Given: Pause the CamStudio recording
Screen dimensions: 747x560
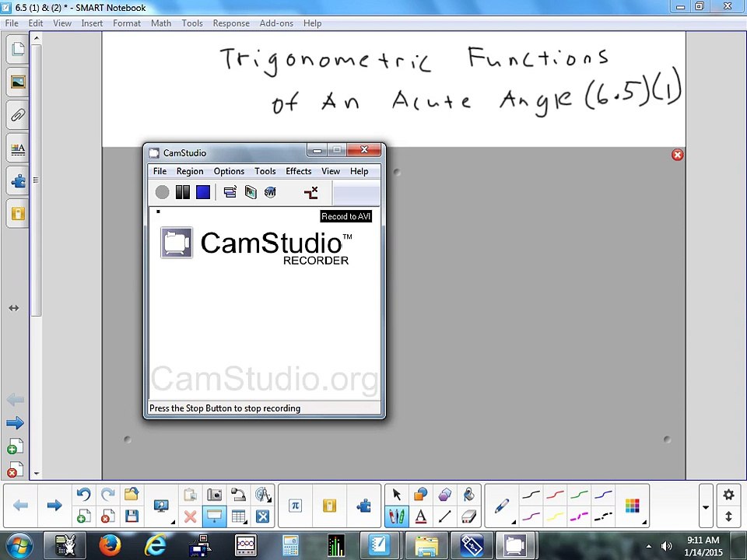Looking at the screenshot, I should (x=182, y=192).
